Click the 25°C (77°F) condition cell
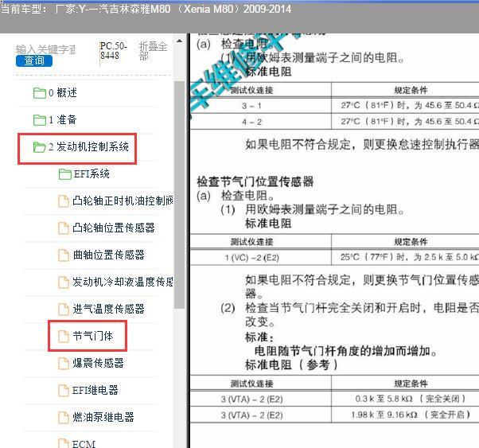The height and width of the screenshot is (448, 479). click(405, 257)
